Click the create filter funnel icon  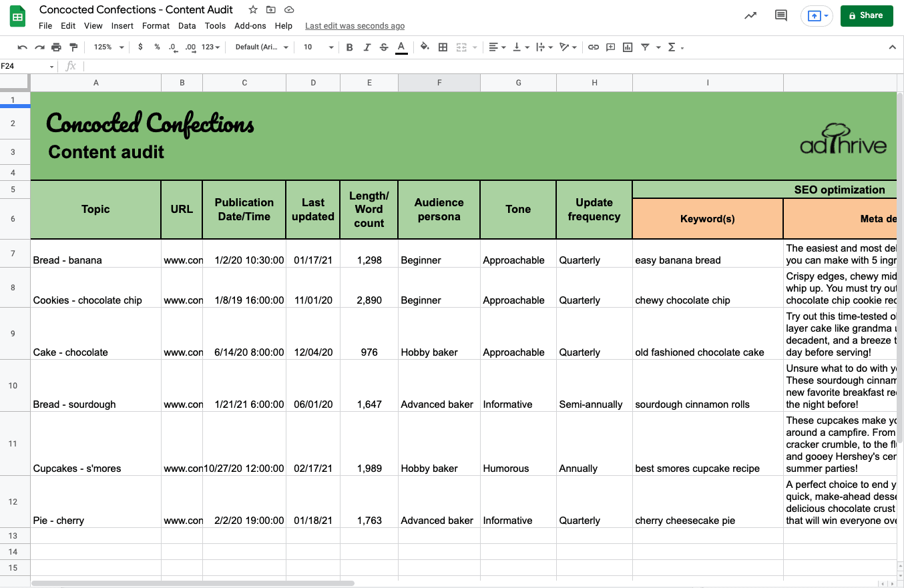(645, 47)
